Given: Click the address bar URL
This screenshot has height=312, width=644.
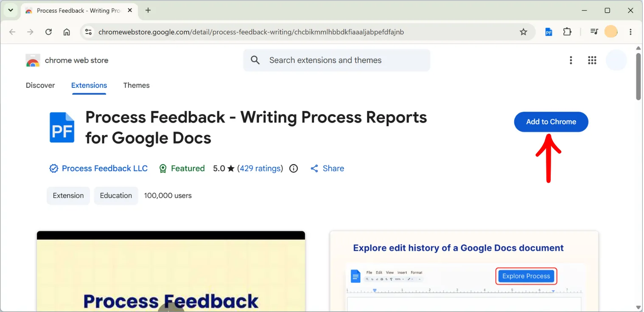Looking at the screenshot, I should (251, 32).
